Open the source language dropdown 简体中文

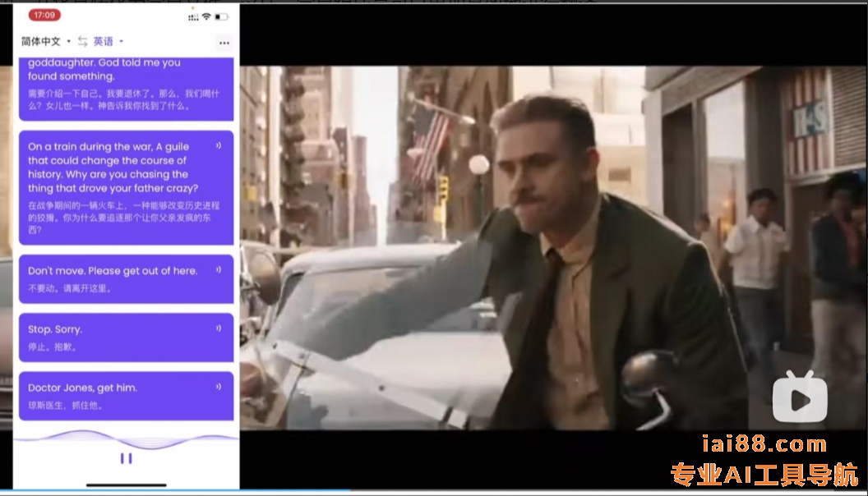[x=46, y=42]
